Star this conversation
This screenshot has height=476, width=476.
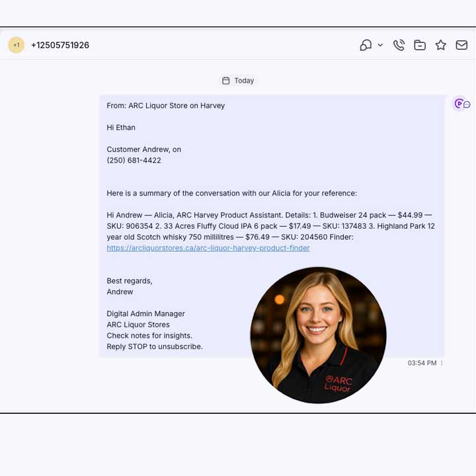click(x=441, y=45)
